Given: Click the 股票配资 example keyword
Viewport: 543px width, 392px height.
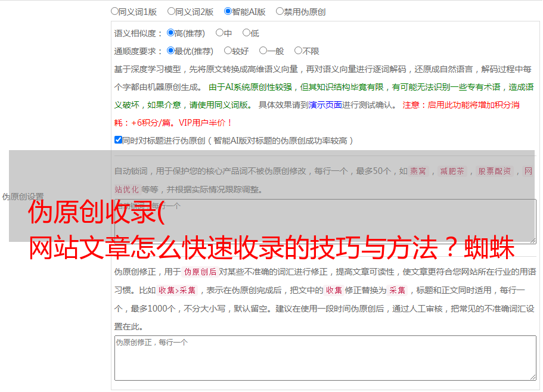Looking at the screenshot, I should [495, 171].
